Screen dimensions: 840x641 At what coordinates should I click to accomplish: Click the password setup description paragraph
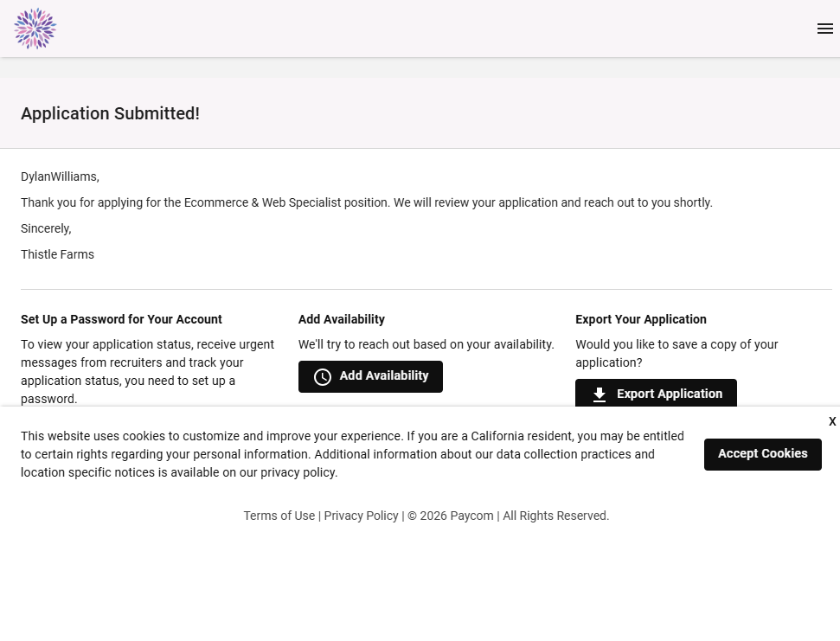(147, 371)
